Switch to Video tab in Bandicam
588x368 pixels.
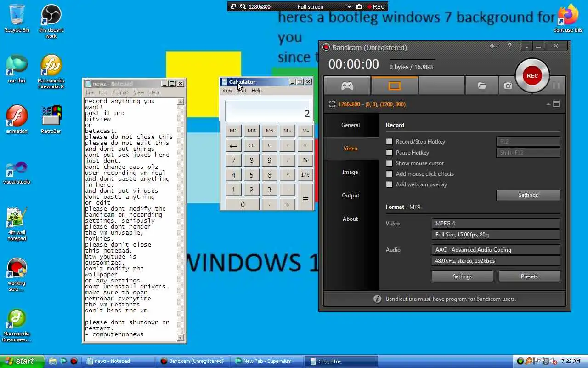tap(351, 149)
